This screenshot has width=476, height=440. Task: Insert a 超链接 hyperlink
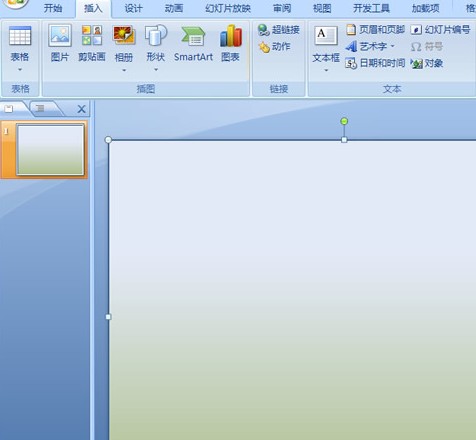tap(279, 30)
